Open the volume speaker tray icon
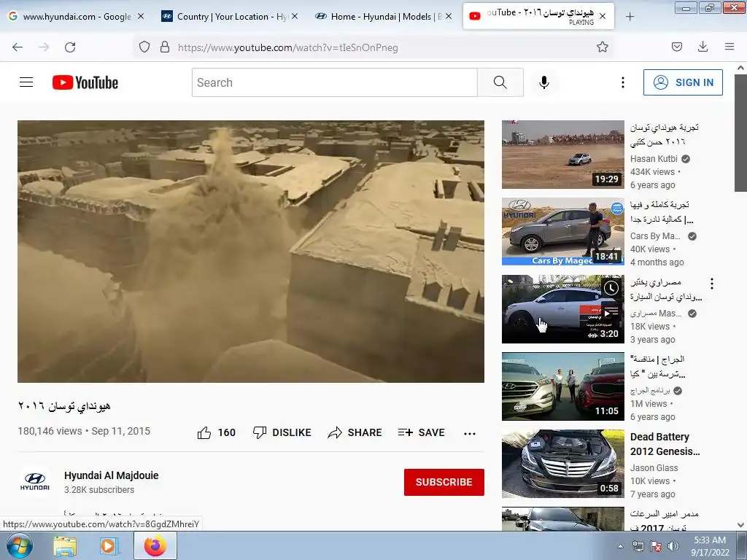Image resolution: width=747 pixels, height=560 pixels. (x=673, y=546)
